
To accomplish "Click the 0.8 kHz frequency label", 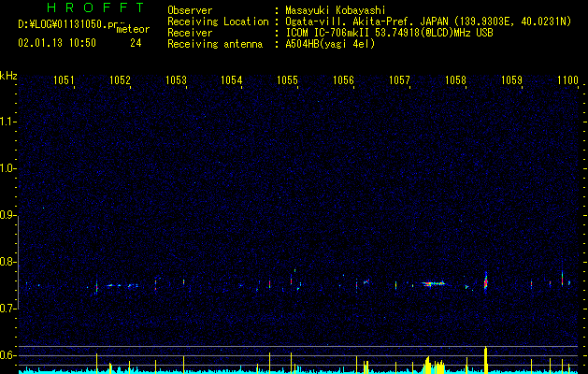I will tap(8, 262).
